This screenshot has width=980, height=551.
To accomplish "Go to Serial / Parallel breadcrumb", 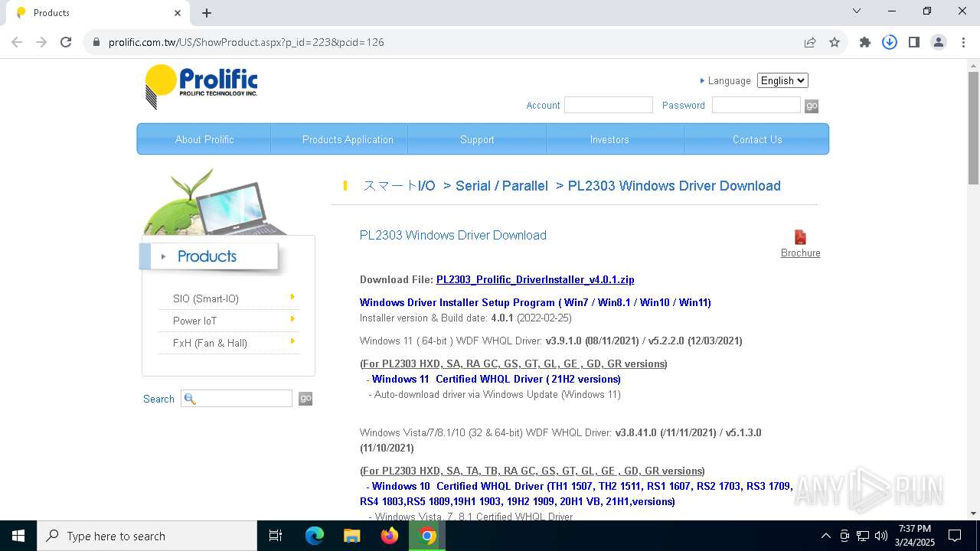I will click(x=501, y=186).
